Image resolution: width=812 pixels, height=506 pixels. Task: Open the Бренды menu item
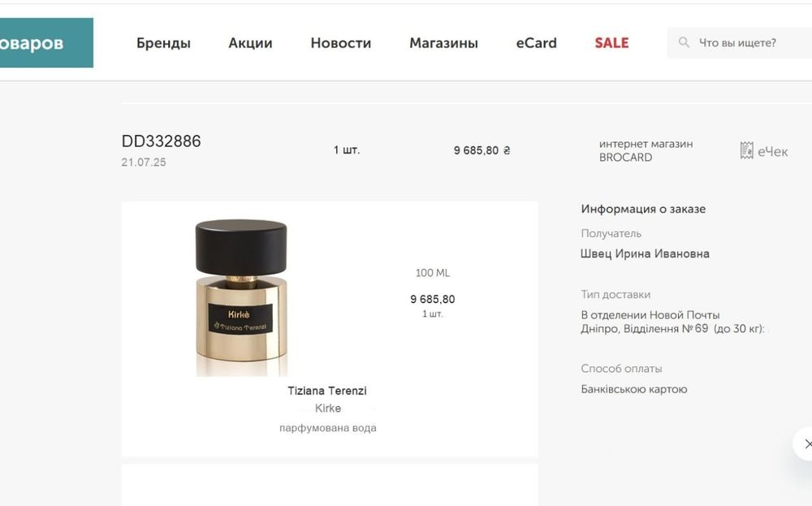pyautogui.click(x=164, y=43)
